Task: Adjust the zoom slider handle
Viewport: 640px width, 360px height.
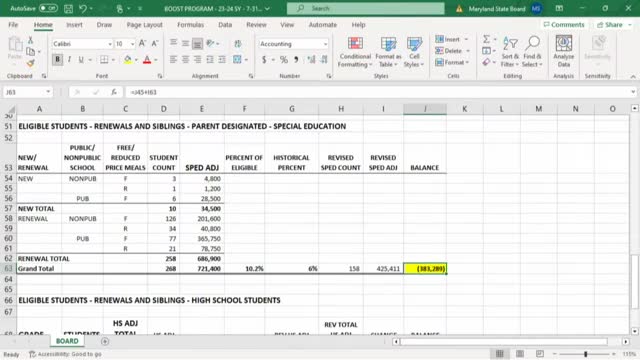Action: (585, 354)
